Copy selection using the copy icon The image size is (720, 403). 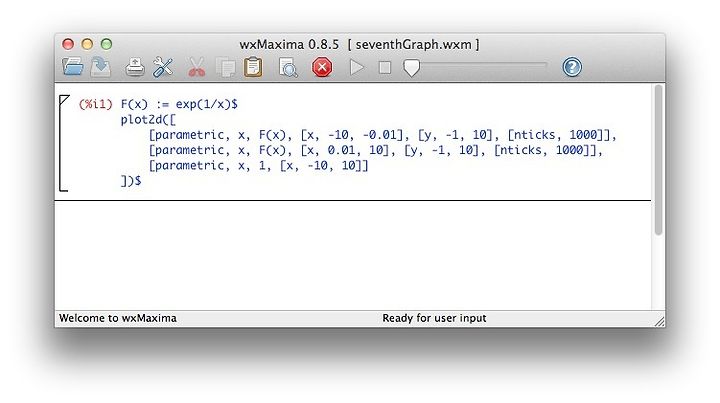(x=225, y=67)
